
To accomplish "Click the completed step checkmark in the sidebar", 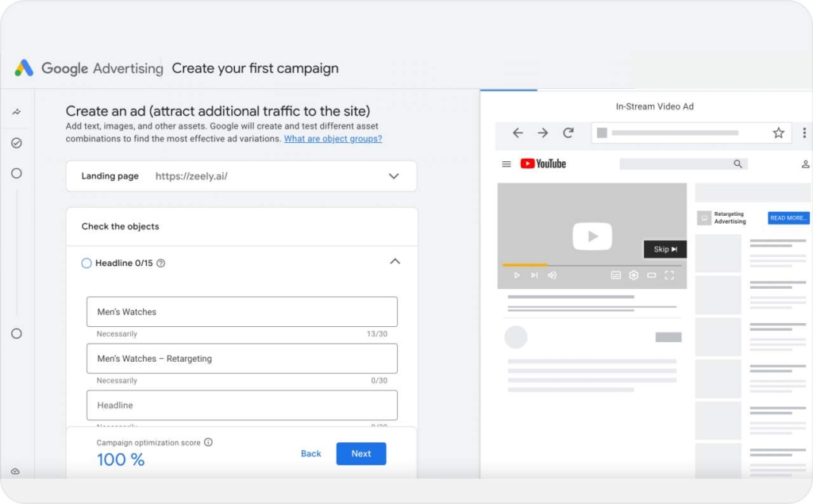I will pyautogui.click(x=16, y=143).
